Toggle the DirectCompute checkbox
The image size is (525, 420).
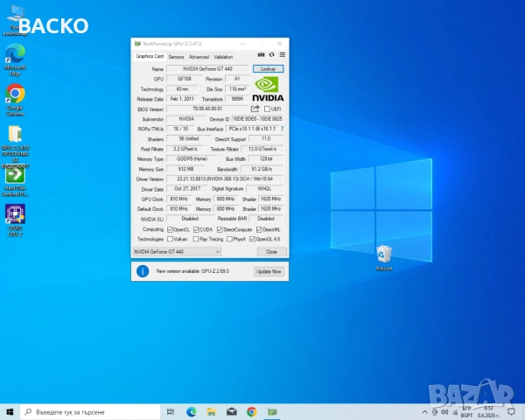[x=220, y=229]
